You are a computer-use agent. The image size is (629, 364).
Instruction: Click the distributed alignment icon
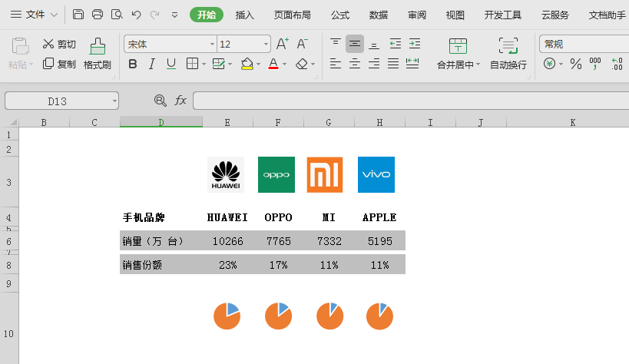412,64
